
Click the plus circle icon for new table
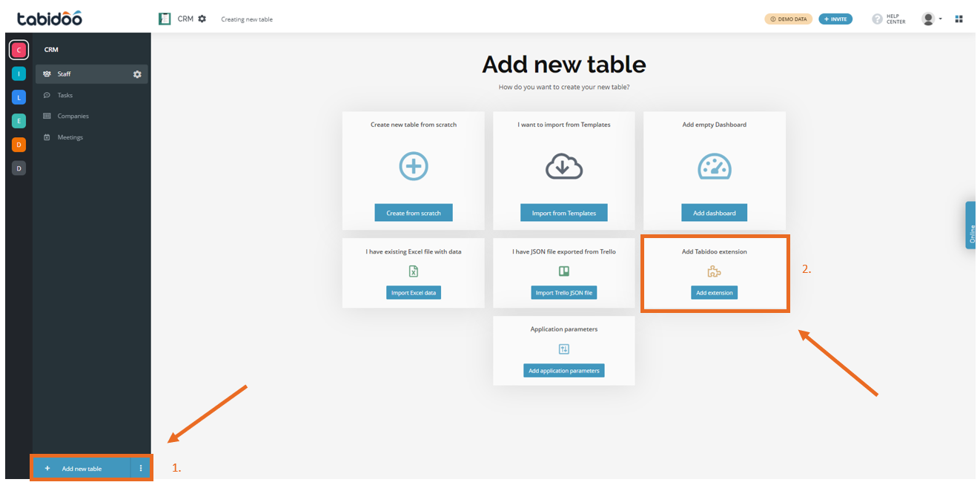(414, 167)
